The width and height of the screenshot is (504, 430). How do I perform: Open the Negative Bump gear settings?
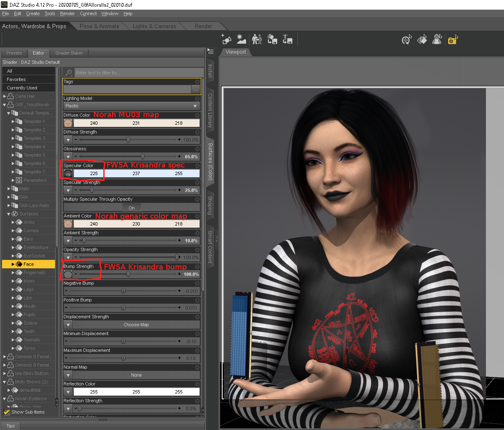197,283
